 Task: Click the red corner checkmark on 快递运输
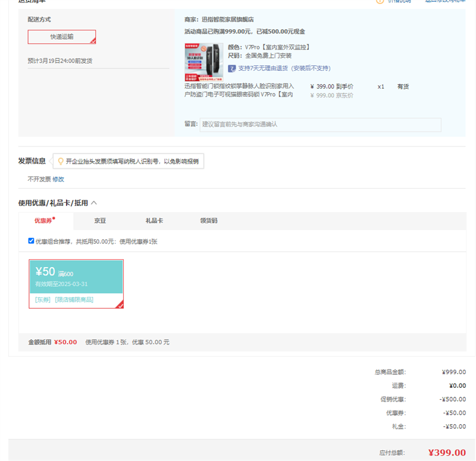[x=92, y=40]
